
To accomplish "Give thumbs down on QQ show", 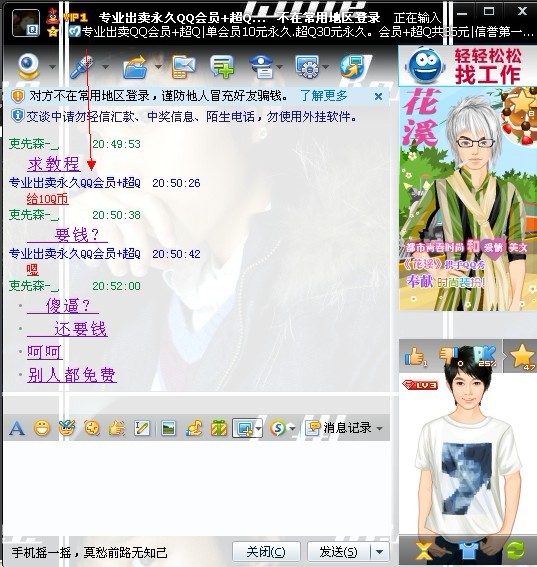I will pos(450,356).
